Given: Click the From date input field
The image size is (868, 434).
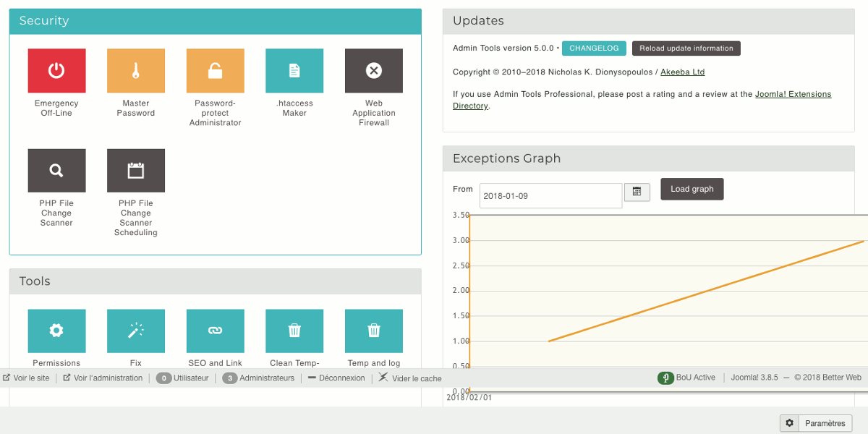Looking at the screenshot, I should (550, 196).
